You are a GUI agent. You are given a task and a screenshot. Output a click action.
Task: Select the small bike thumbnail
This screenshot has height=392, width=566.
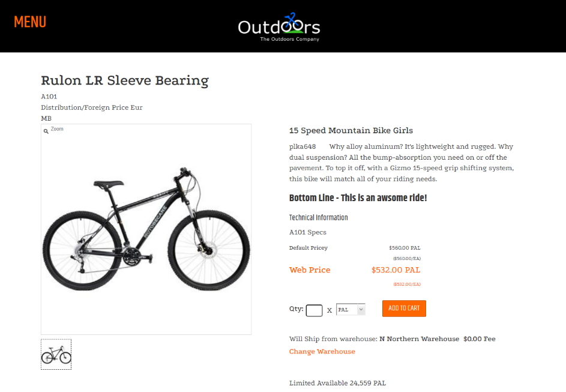(x=56, y=354)
